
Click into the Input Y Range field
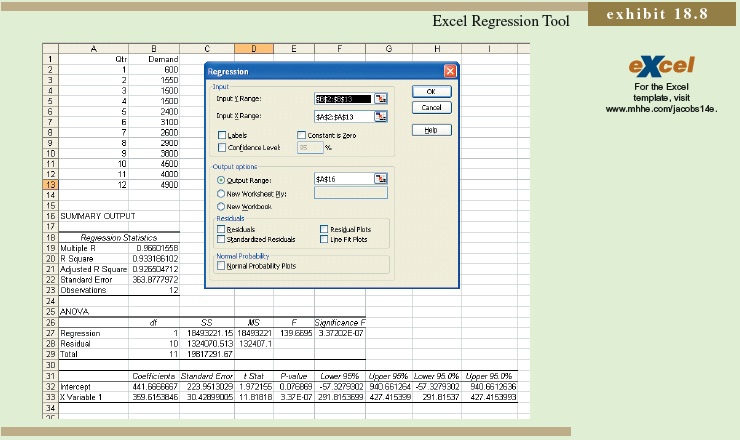click(x=343, y=98)
